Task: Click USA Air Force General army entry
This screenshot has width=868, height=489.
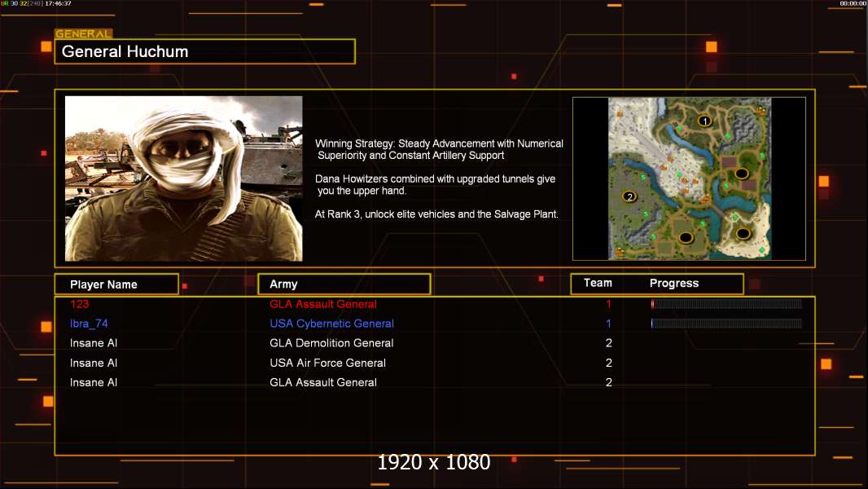Action: click(327, 363)
